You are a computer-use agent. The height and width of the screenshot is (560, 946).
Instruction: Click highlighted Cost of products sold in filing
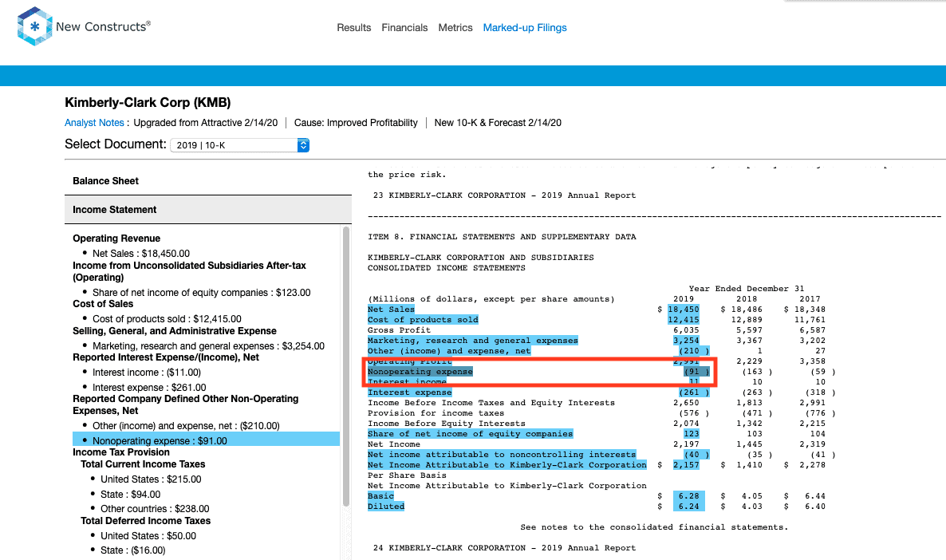coord(423,320)
